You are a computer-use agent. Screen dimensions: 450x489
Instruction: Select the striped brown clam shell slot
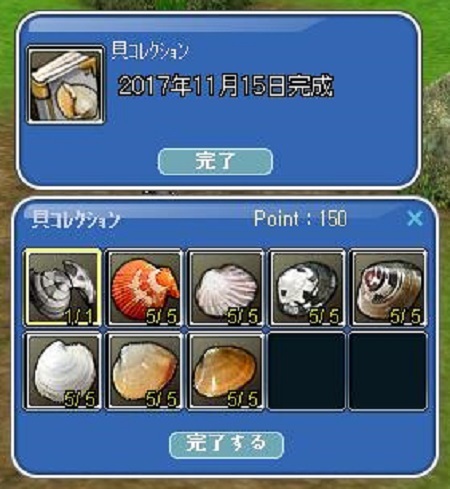pos(389,288)
